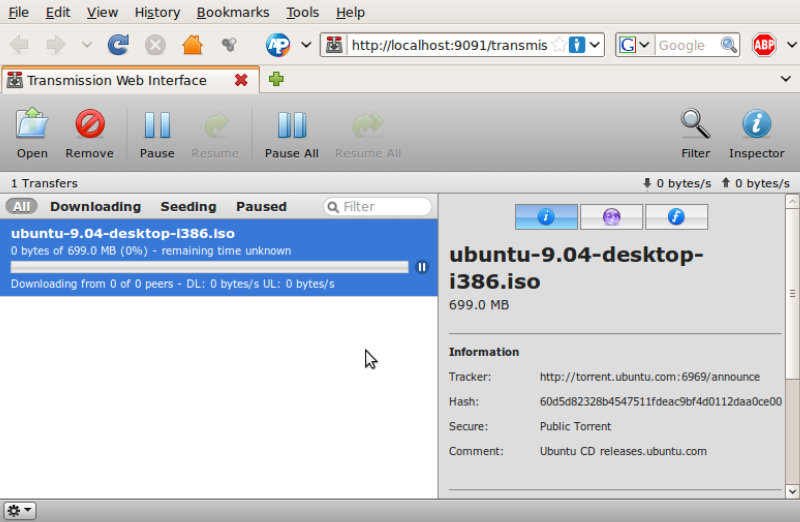Toggle the Inspector panel icon
Viewport: 800px width, 522px height.
click(x=757, y=124)
